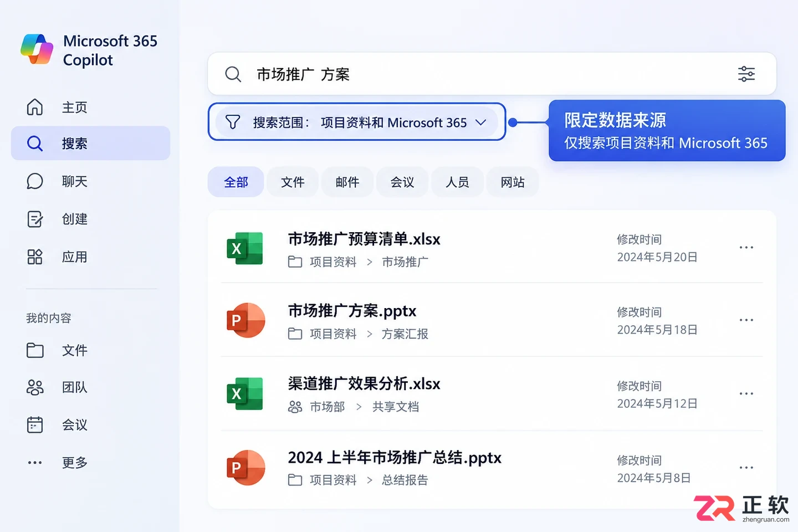Open more options for 市场推广方案.pptx

pyautogui.click(x=746, y=320)
